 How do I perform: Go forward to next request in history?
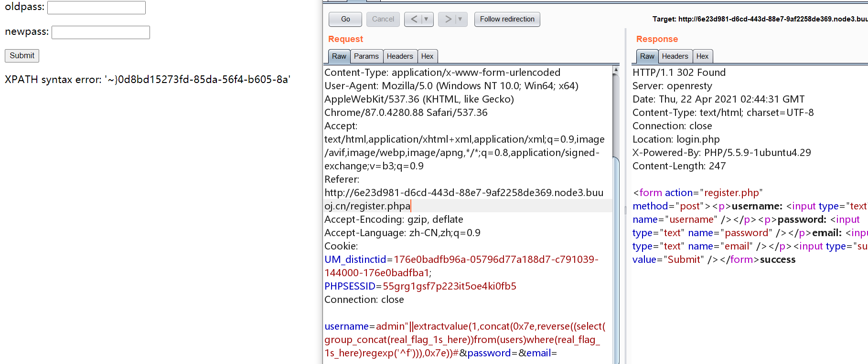[448, 19]
